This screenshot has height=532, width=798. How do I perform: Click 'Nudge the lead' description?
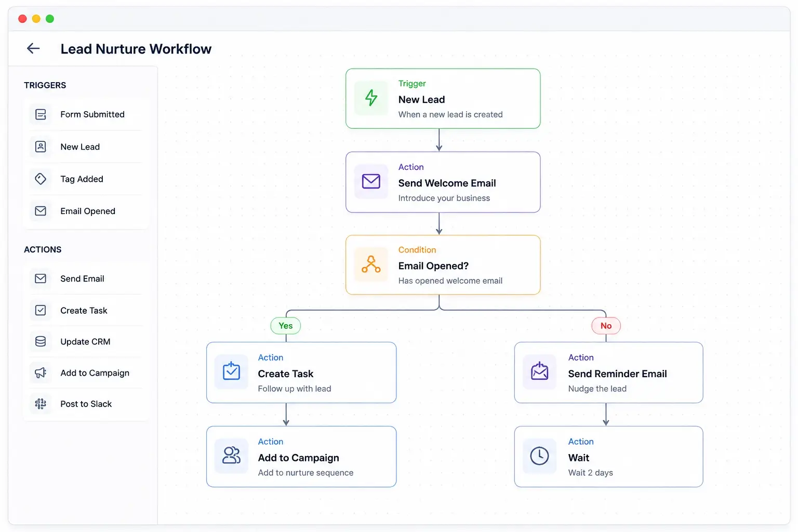(x=597, y=389)
